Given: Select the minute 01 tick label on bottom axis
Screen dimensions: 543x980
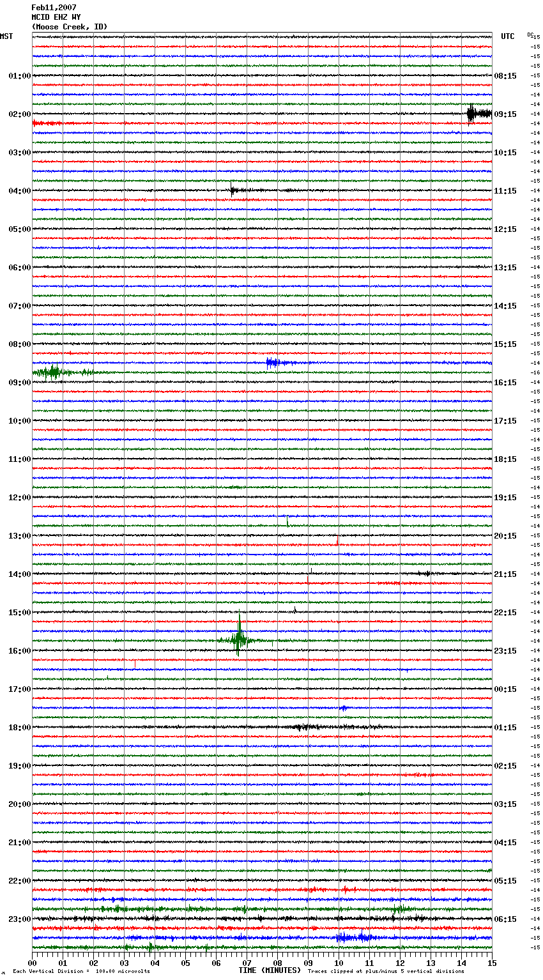Looking at the screenshot, I should click(63, 963).
